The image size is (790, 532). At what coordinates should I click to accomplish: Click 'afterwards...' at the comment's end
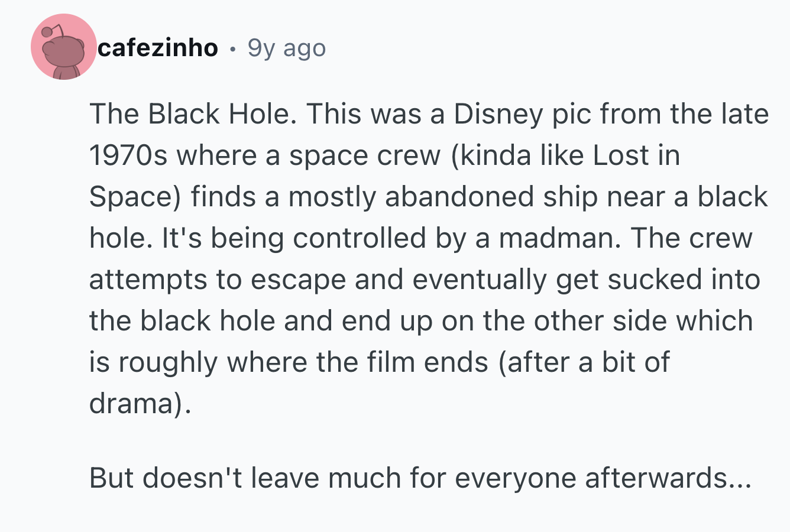(668, 478)
